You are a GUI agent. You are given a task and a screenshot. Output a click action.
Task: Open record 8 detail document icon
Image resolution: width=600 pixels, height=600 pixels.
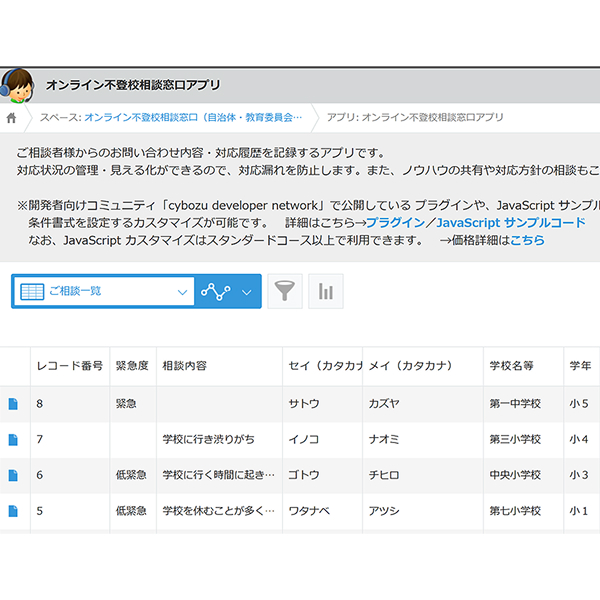(x=13, y=404)
